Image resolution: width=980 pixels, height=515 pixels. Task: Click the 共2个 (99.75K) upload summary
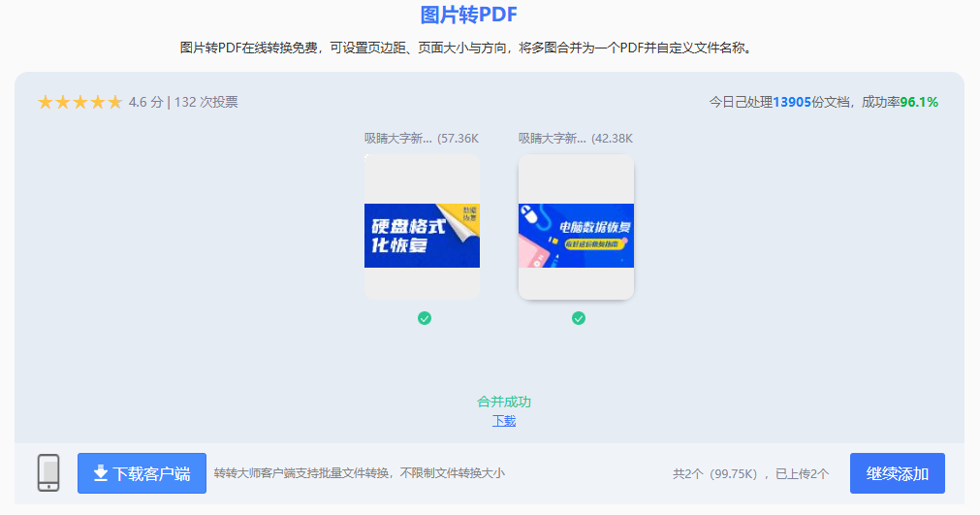point(750,473)
